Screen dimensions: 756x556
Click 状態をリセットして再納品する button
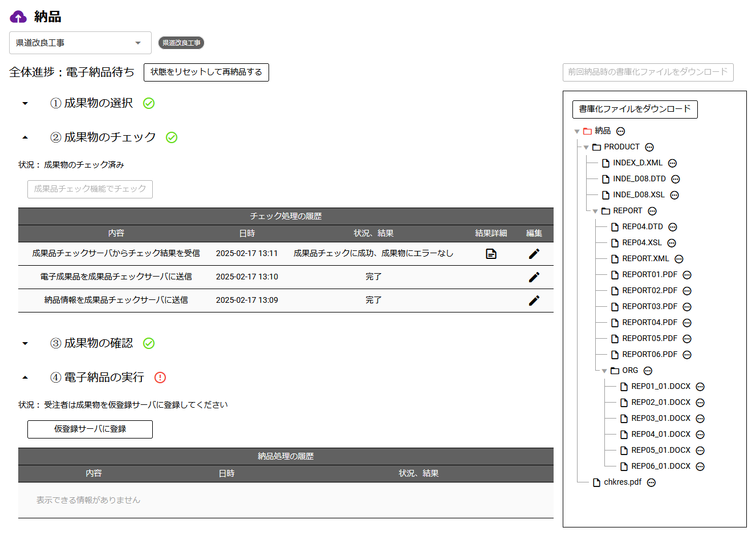click(x=206, y=72)
